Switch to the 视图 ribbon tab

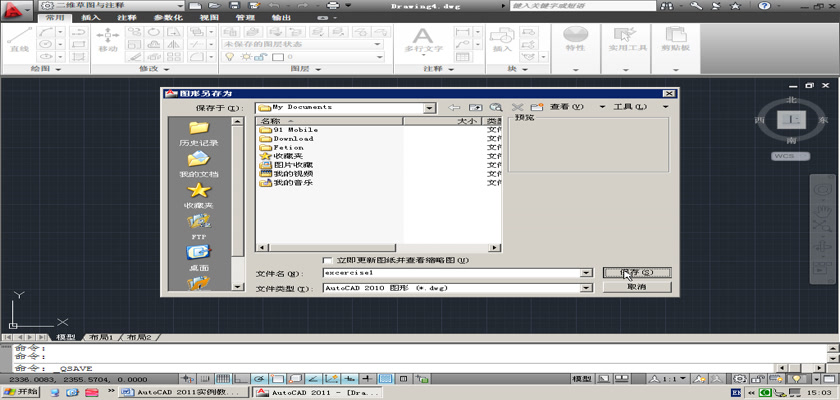tap(209, 18)
